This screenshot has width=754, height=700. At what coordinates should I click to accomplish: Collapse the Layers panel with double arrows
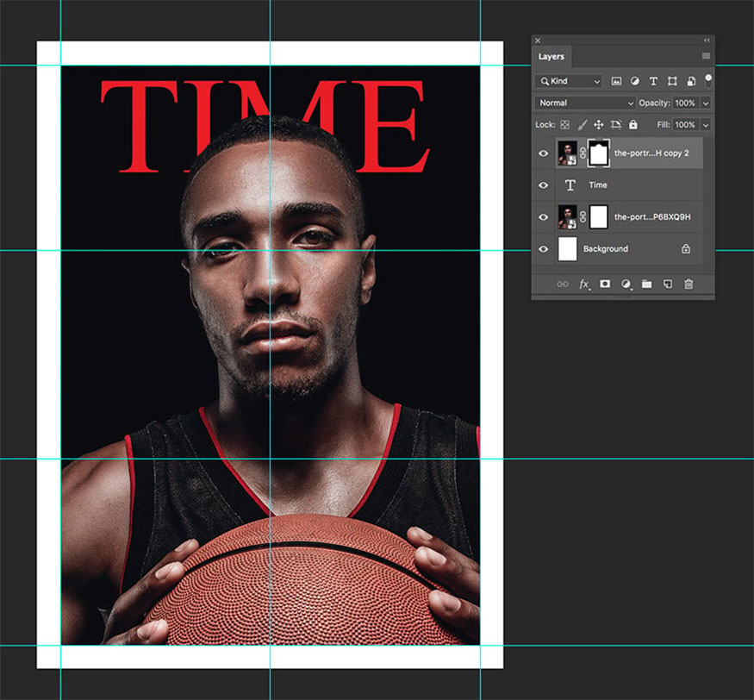(x=707, y=41)
